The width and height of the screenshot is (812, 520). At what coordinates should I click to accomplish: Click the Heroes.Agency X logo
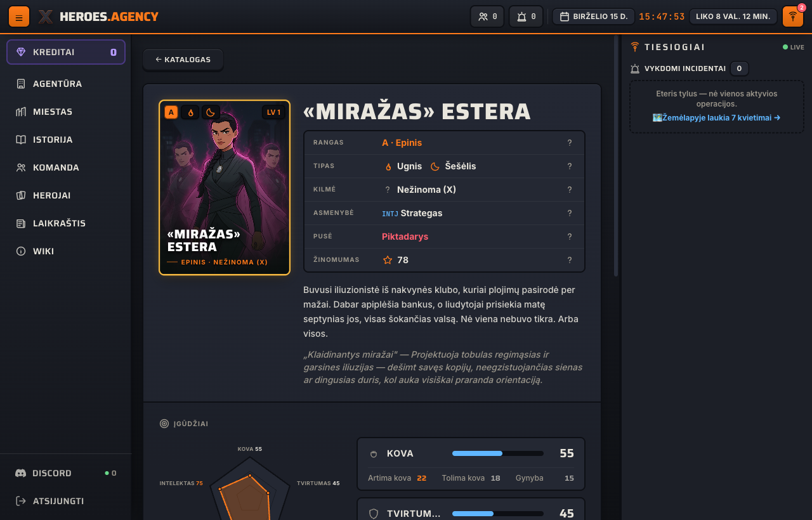(46, 16)
